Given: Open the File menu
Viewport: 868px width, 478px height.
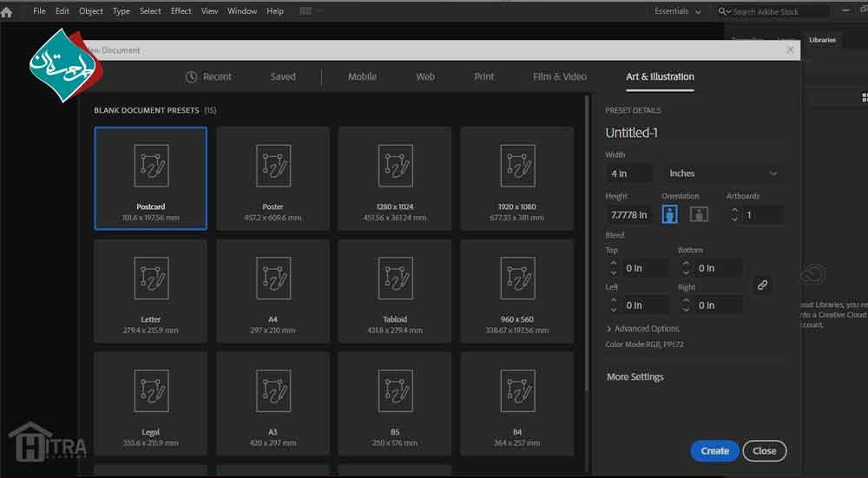Looking at the screenshot, I should (39, 11).
